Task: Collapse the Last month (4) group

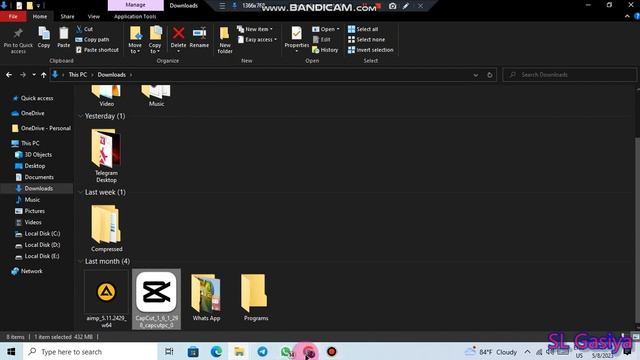Action: click(x=80, y=261)
